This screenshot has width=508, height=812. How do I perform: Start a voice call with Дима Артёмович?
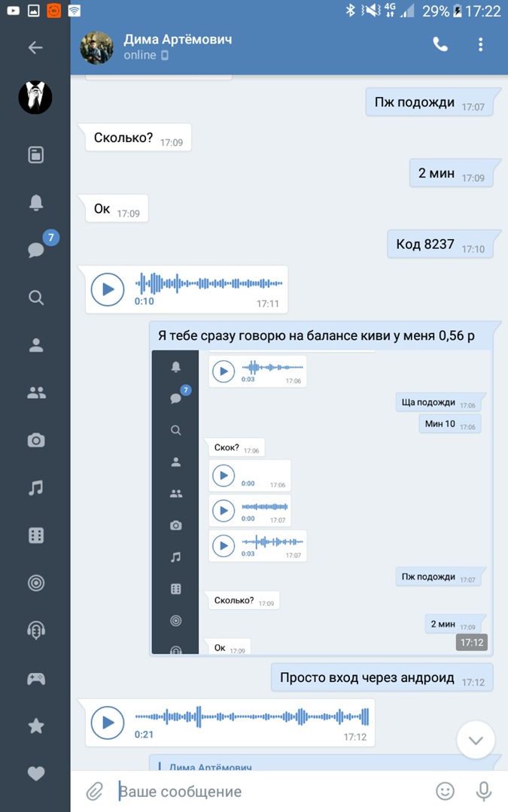[440, 44]
